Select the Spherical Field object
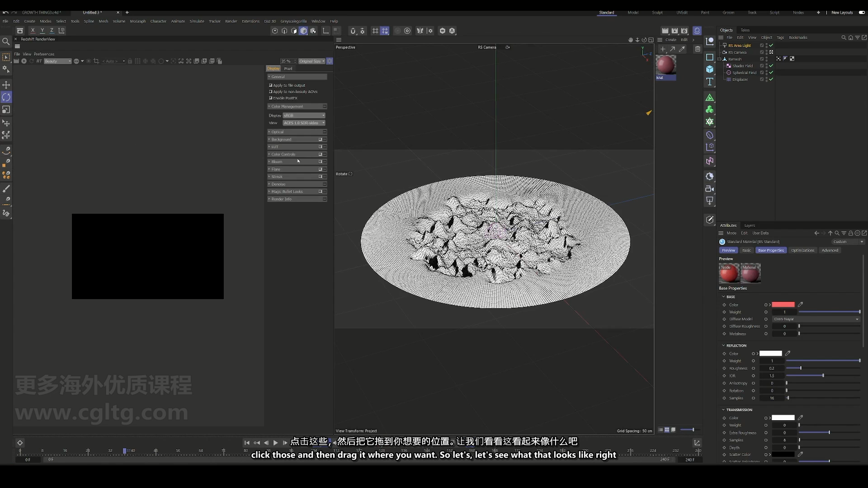Screen dimensions: 868x488 click(x=744, y=73)
